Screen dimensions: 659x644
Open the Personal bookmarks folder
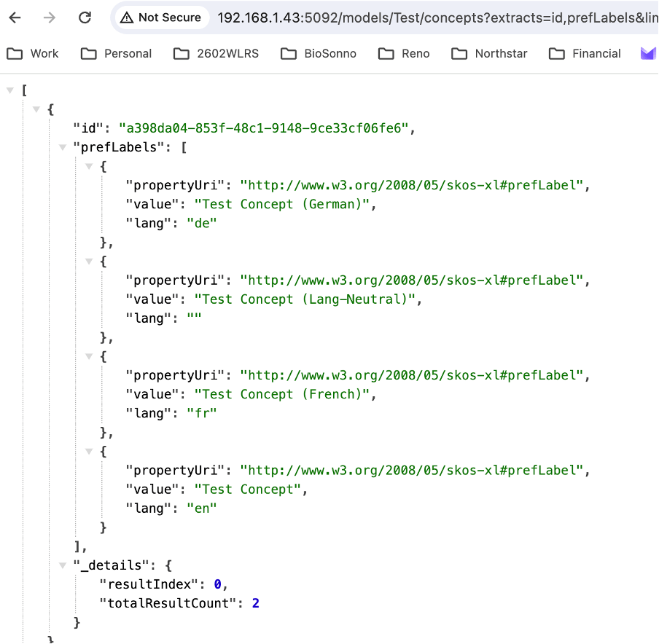[117, 53]
